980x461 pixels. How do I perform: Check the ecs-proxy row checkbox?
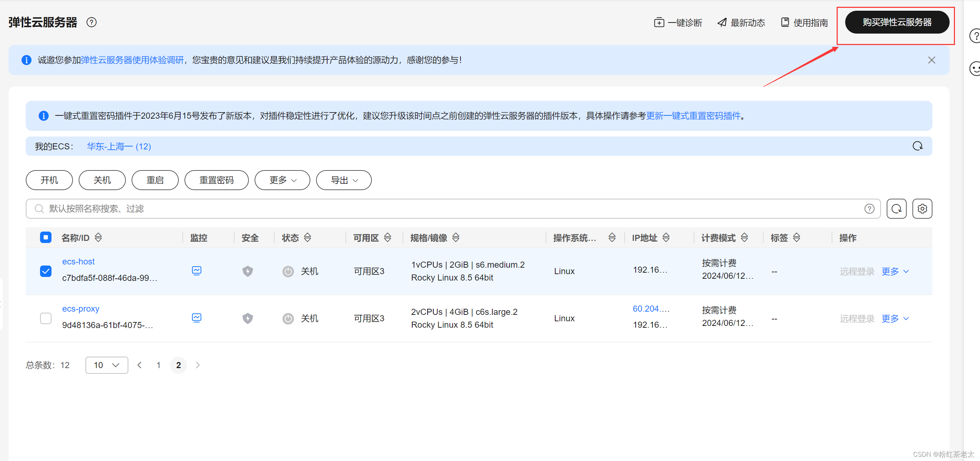[46, 318]
